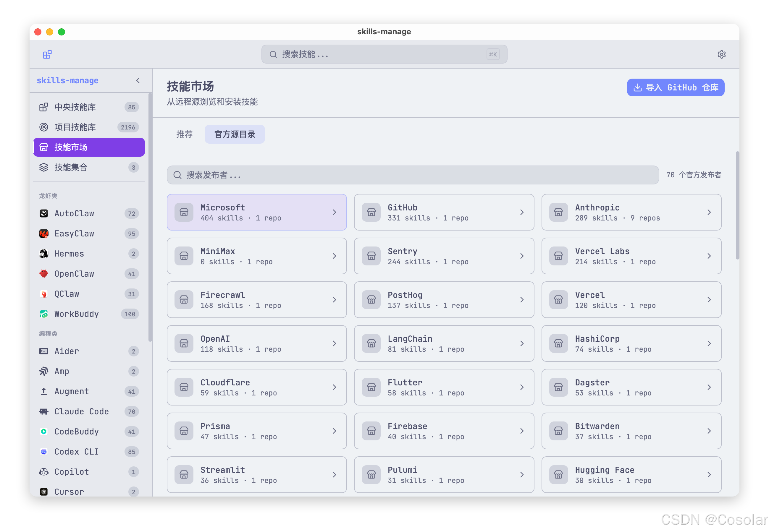Image resolution: width=769 pixels, height=532 pixels.
Task: Expand the Flutter chevron
Action: 522,387
